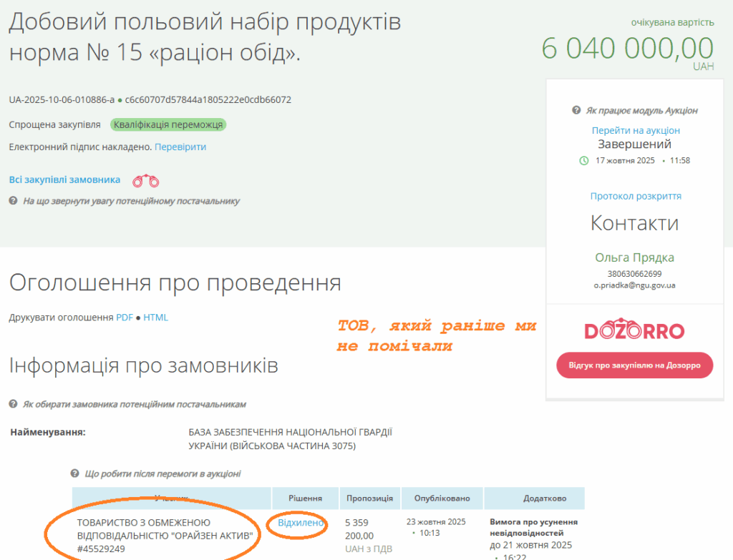Click the Відхилено decision link
733x560 pixels.
(x=301, y=524)
